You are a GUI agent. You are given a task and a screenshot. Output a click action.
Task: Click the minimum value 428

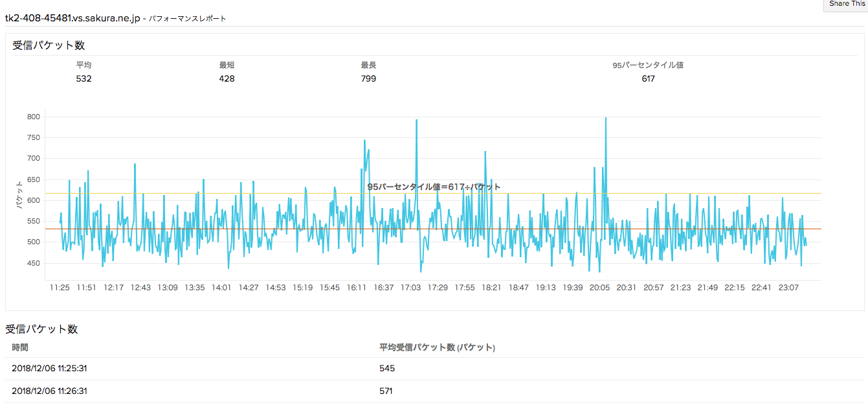pos(227,79)
